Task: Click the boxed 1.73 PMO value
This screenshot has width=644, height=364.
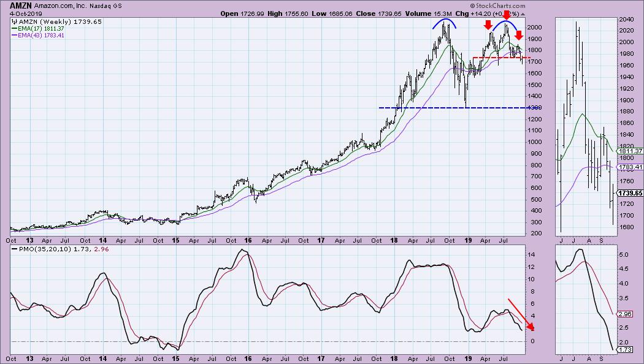Action: 625,350
